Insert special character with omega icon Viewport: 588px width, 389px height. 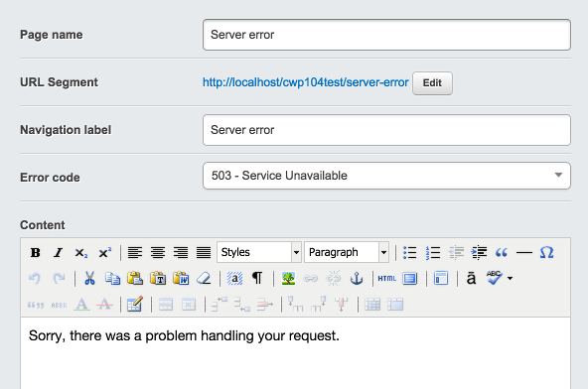pyautogui.click(x=546, y=253)
